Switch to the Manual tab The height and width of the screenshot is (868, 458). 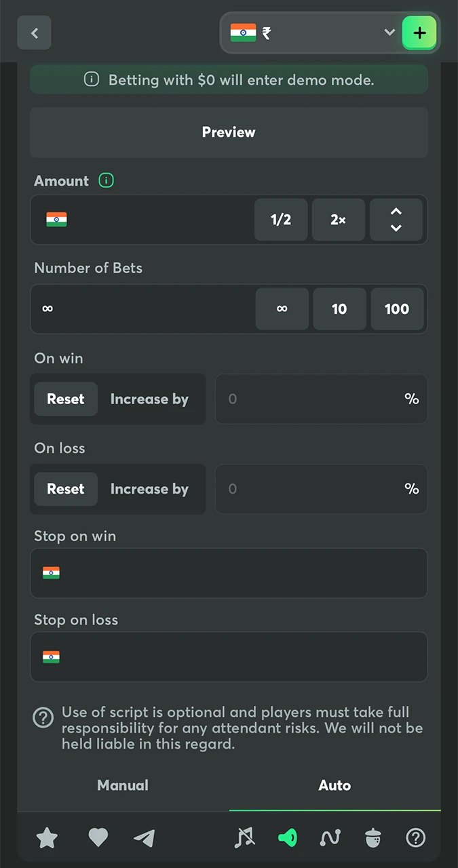122,785
